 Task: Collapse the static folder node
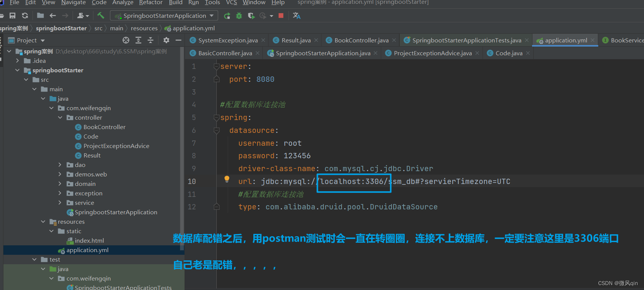(52, 231)
